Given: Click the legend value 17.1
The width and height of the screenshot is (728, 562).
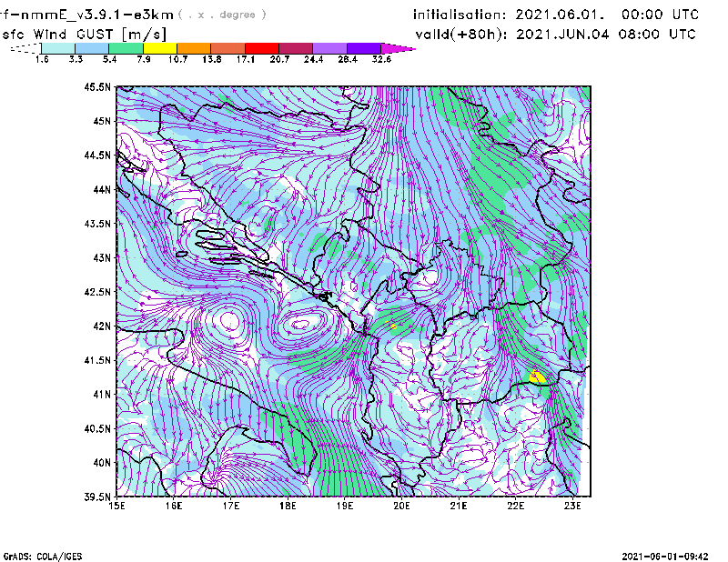Looking at the screenshot, I should point(245,59).
